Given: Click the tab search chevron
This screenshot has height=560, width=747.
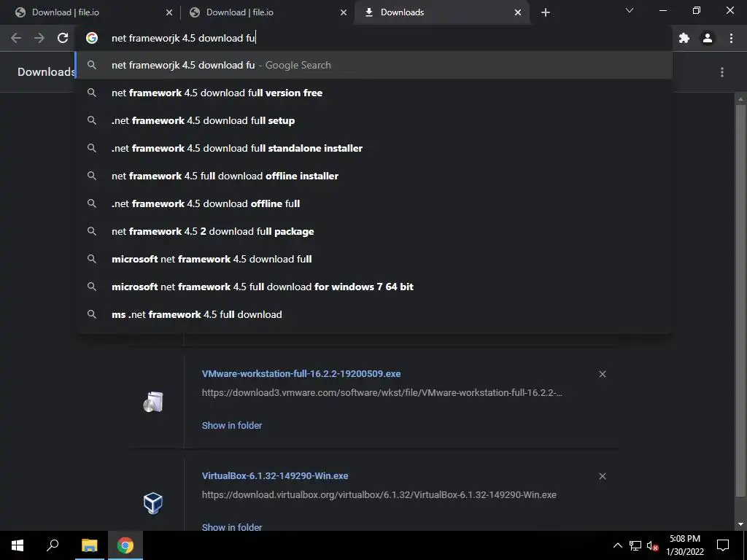Looking at the screenshot, I should tap(630, 10).
